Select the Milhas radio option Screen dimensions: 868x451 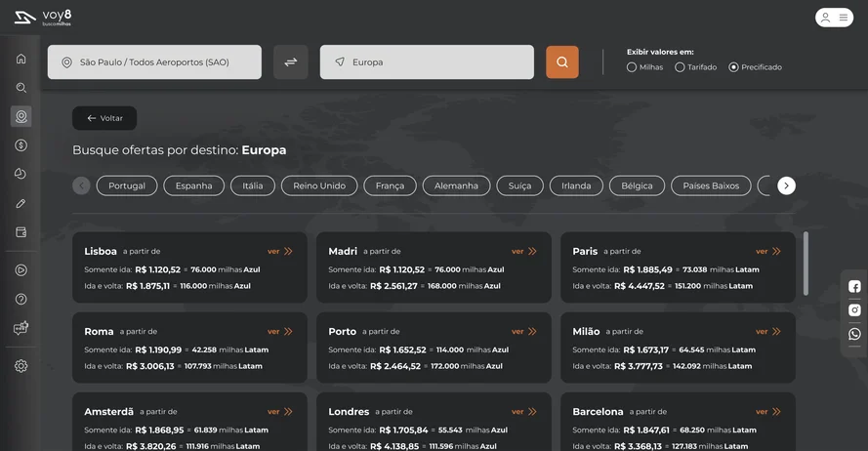click(632, 67)
